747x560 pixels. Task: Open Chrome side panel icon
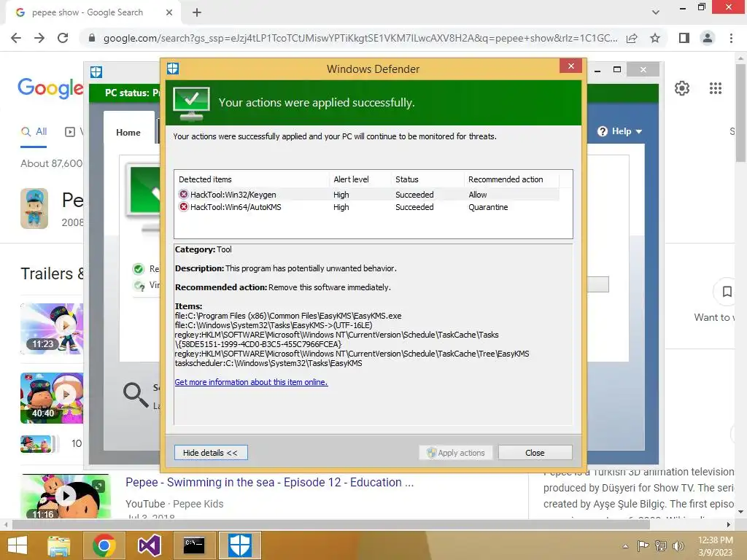[x=684, y=38]
